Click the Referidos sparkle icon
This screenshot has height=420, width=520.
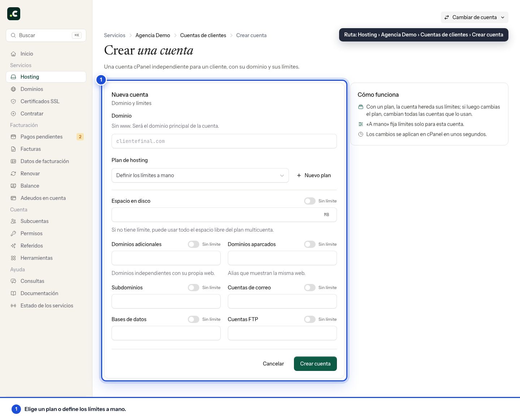pyautogui.click(x=13, y=246)
